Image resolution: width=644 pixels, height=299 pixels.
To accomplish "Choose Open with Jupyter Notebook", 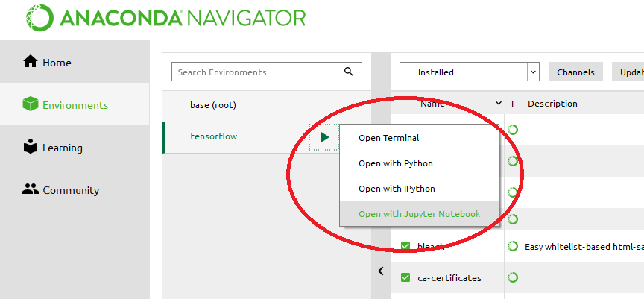I will (x=420, y=214).
